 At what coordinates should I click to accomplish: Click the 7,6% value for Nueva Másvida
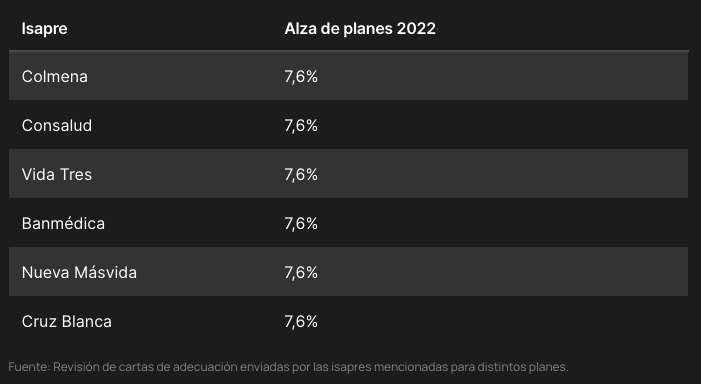click(x=301, y=273)
